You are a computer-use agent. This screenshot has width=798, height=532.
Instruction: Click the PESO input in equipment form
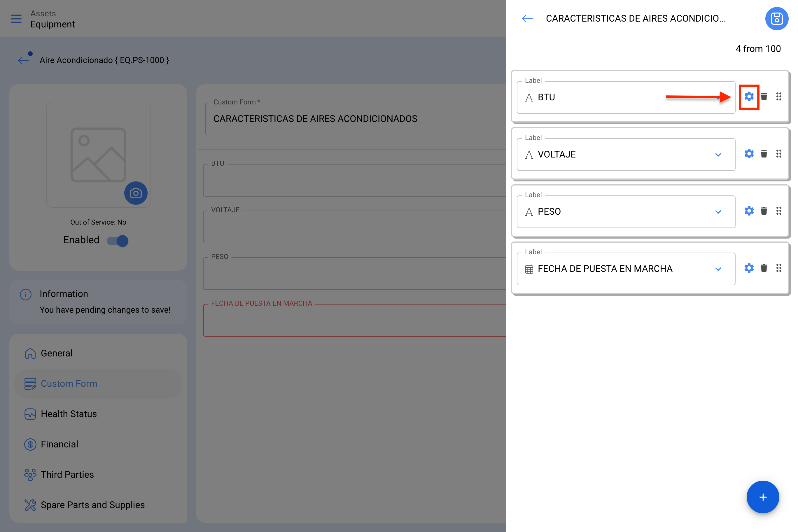pyautogui.click(x=355, y=274)
